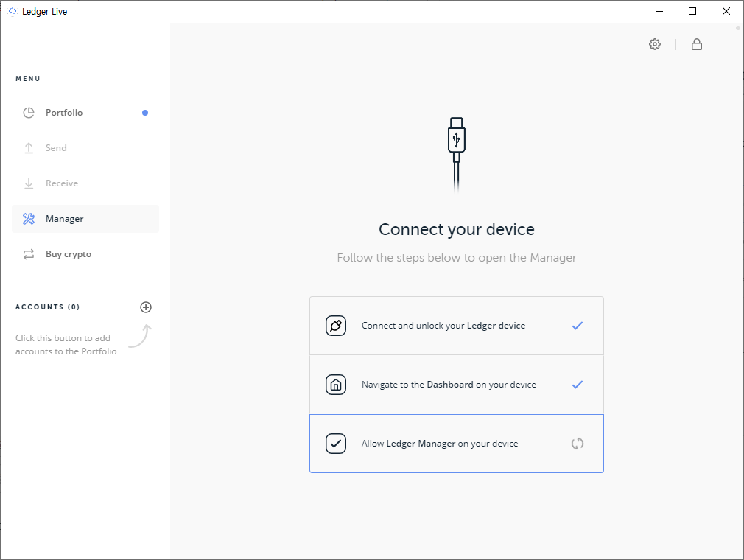Open Manager in the sidebar menu
744x560 pixels.
coord(85,219)
